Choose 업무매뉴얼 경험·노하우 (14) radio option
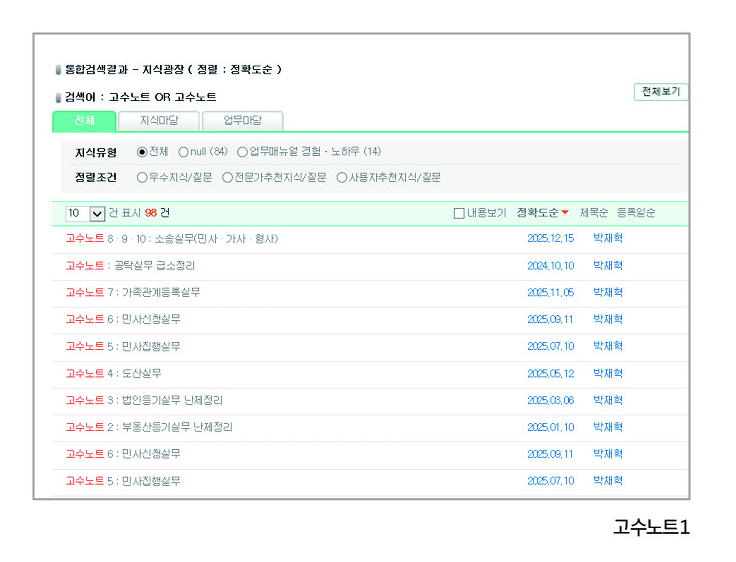The width and height of the screenshot is (736, 562). click(x=242, y=152)
